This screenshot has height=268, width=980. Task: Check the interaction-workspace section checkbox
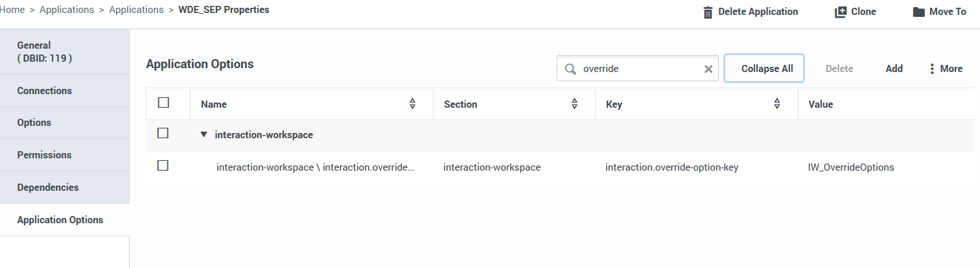point(163,133)
